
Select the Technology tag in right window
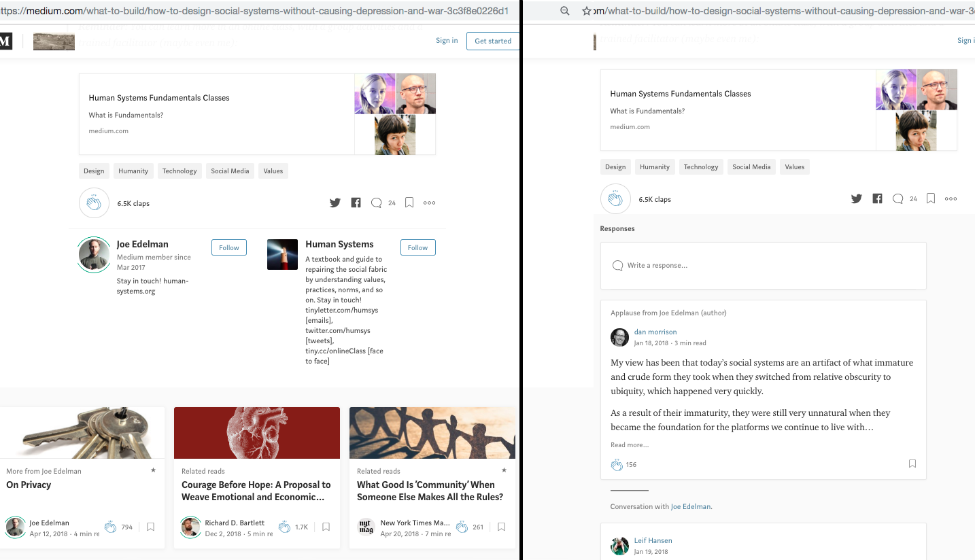701,167
